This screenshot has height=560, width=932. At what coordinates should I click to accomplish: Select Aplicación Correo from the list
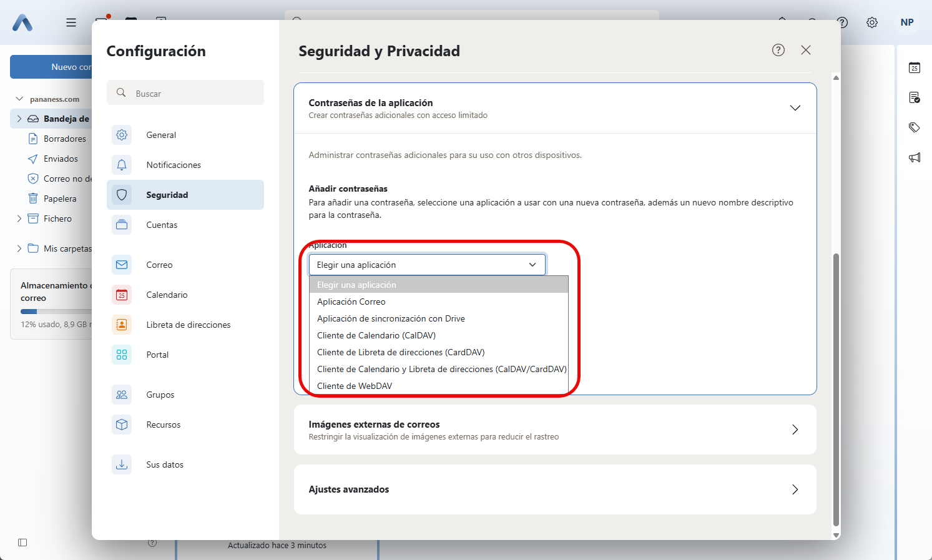(351, 302)
